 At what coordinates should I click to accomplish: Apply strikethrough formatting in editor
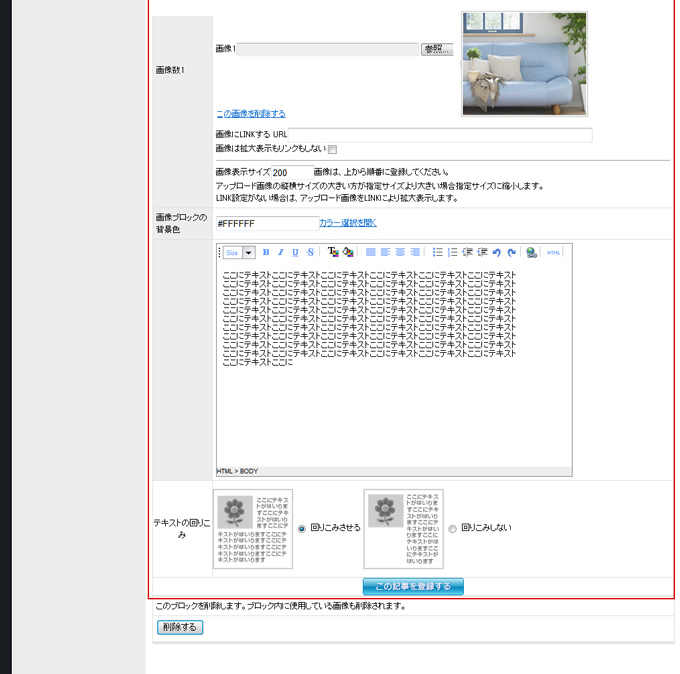point(310,253)
